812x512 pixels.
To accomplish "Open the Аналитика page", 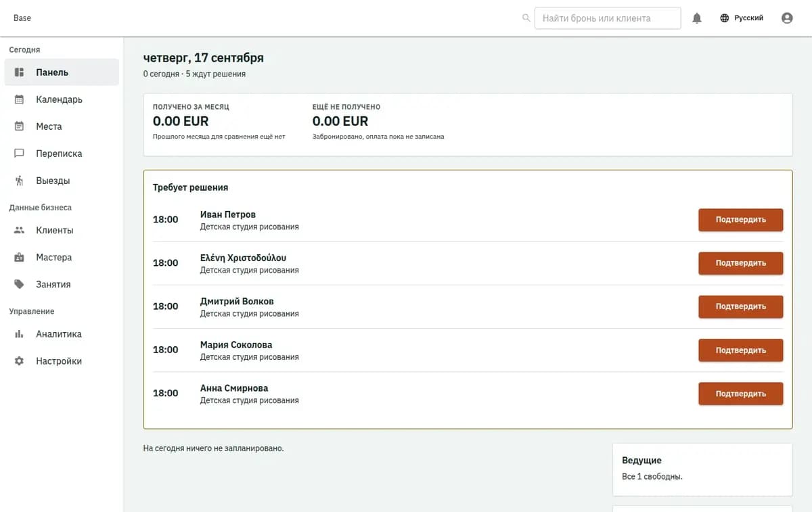I will point(62,334).
